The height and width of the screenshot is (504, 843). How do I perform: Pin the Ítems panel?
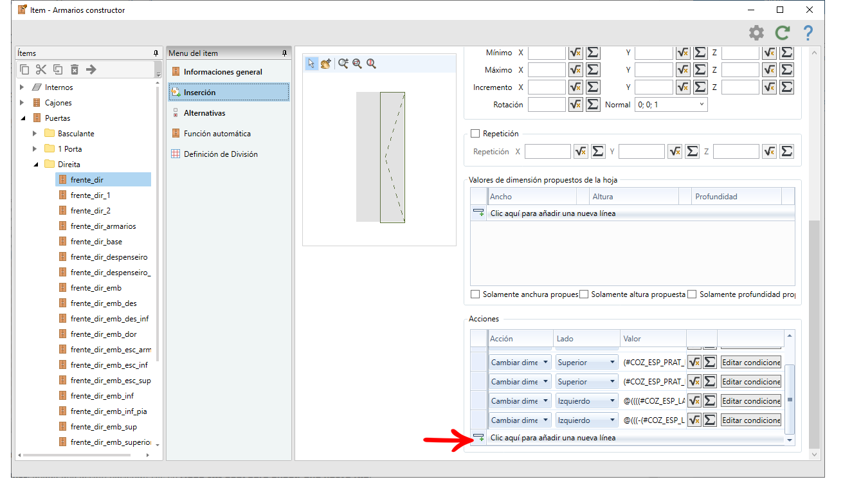[156, 53]
